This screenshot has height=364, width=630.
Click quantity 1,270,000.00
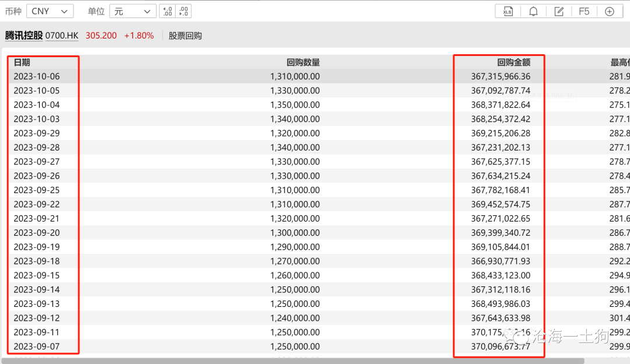click(295, 261)
